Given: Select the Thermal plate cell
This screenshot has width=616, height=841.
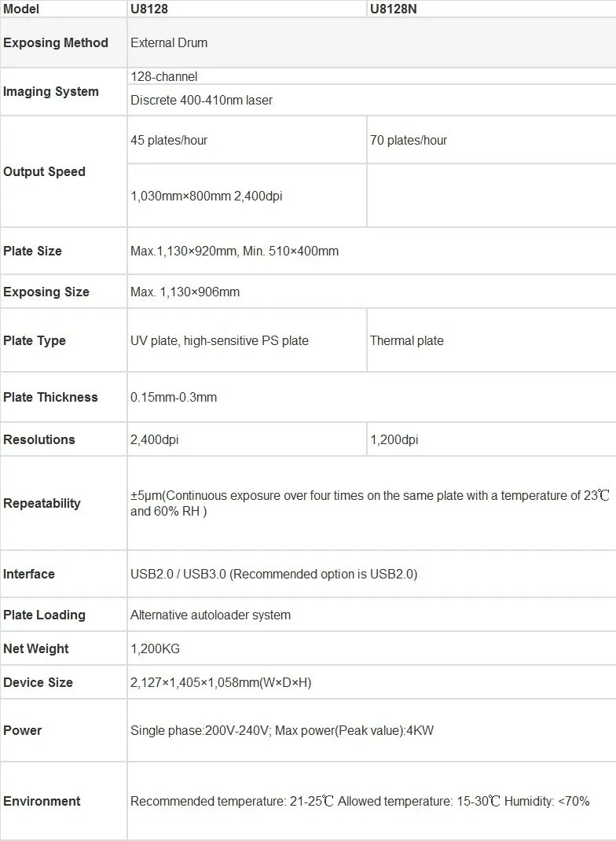Looking at the screenshot, I should pyautogui.click(x=407, y=340).
